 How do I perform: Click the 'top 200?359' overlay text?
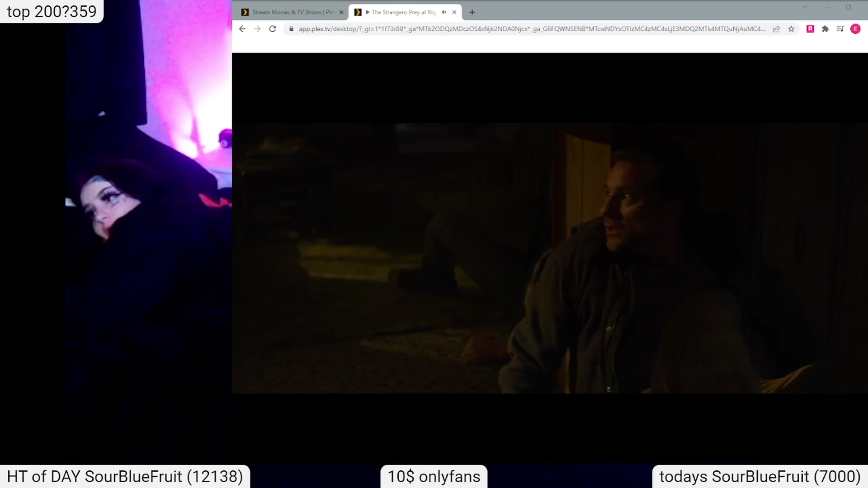[x=52, y=11]
